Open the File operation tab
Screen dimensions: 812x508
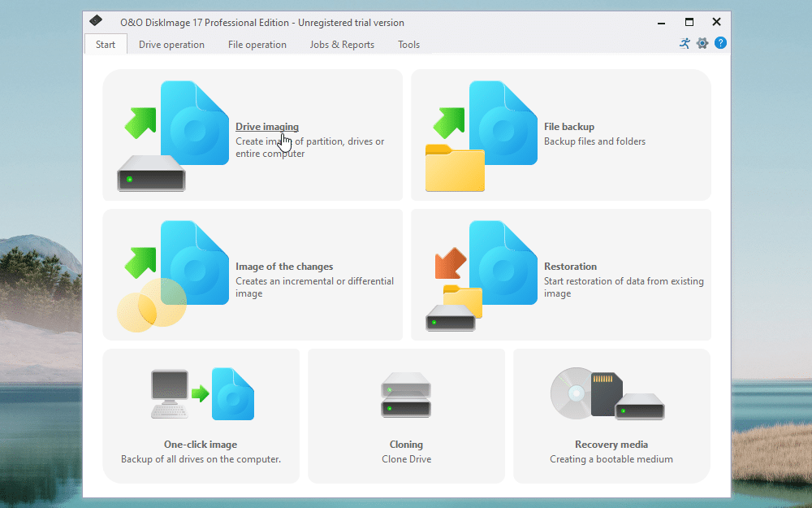click(x=257, y=45)
